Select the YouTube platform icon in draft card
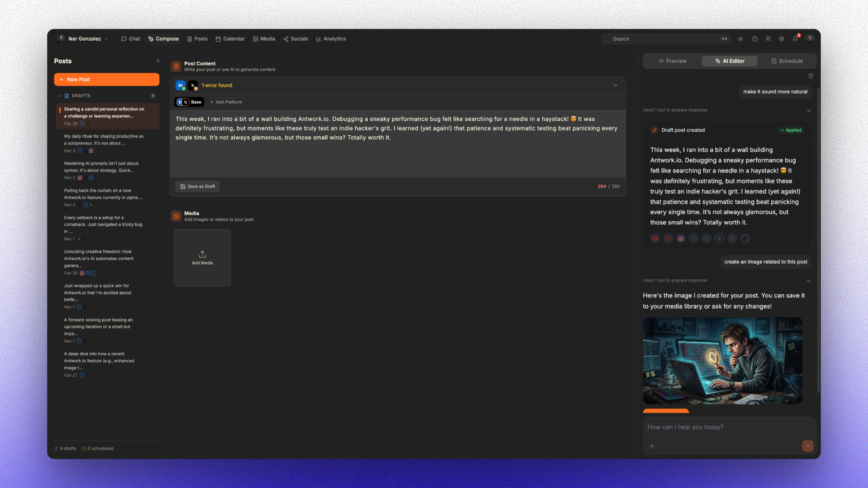Viewport: 868px width, 488px height. (x=655, y=238)
